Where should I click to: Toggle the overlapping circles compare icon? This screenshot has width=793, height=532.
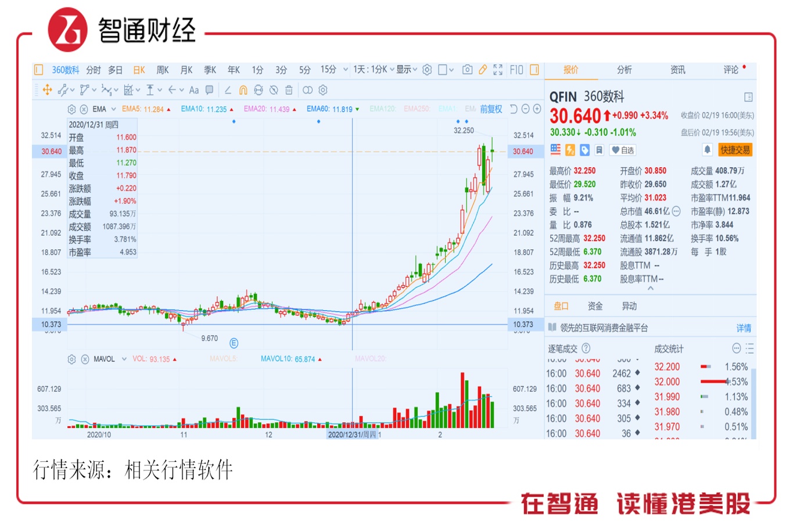click(x=307, y=90)
